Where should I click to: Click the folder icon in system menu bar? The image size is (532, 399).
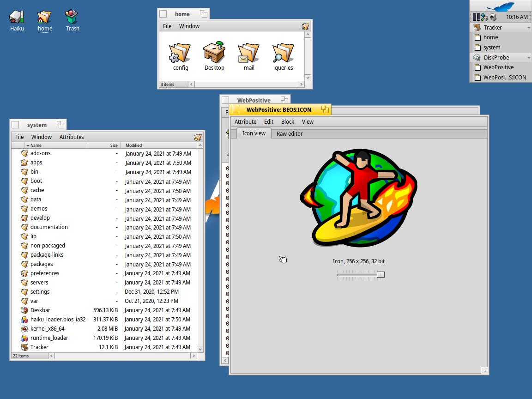point(198,137)
